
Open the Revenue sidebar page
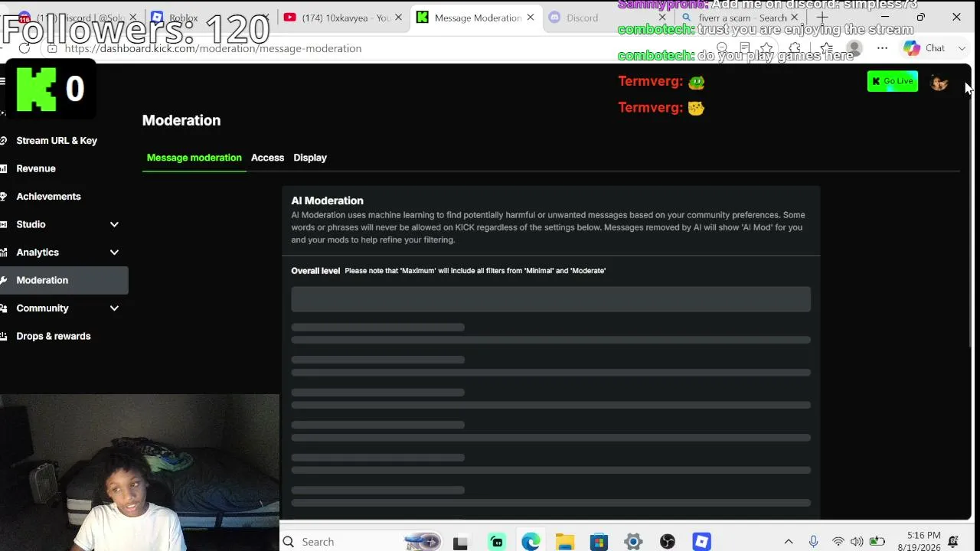coord(36,168)
